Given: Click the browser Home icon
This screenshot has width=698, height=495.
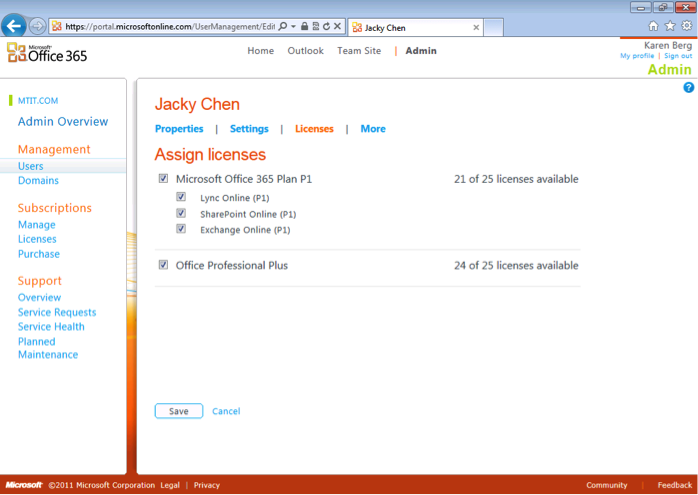Looking at the screenshot, I should pos(653,26).
